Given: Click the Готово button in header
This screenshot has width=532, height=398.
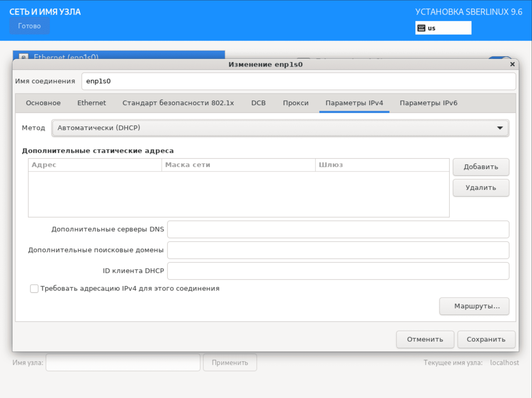Looking at the screenshot, I should click(29, 26).
